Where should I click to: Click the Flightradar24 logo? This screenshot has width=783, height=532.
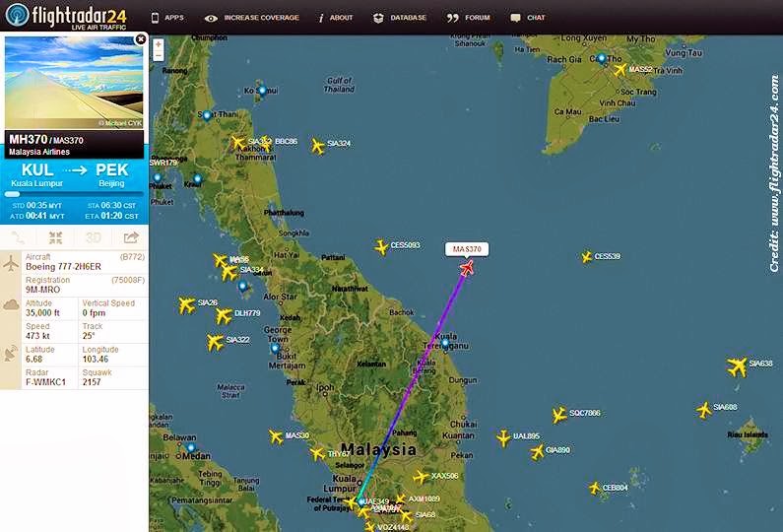[x=66, y=16]
